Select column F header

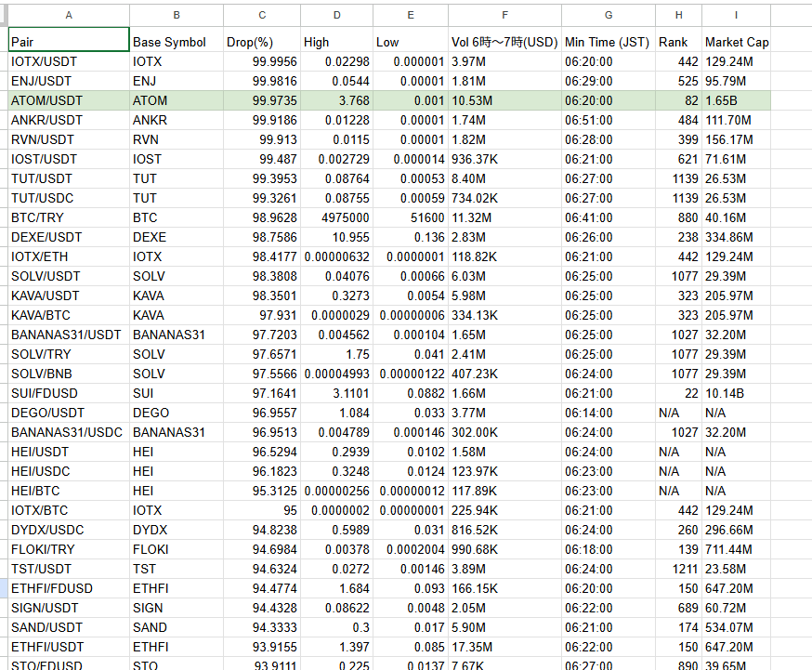tap(504, 15)
